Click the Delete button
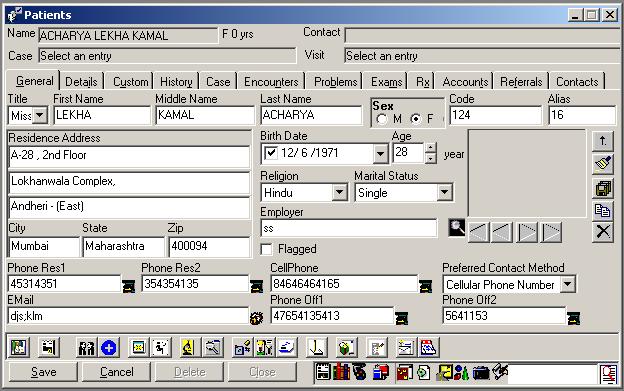The image size is (624, 391). pos(189,372)
